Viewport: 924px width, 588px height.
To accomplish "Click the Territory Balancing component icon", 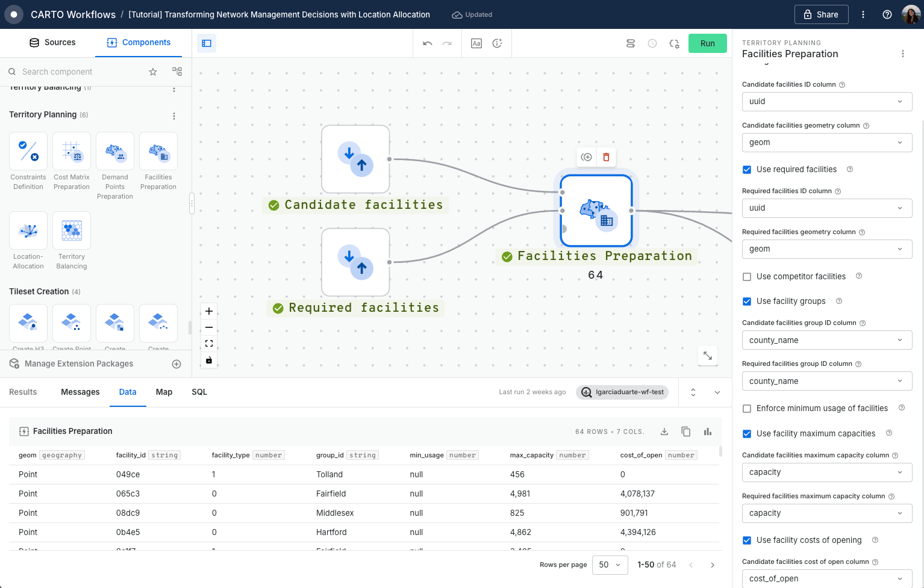I will click(72, 231).
